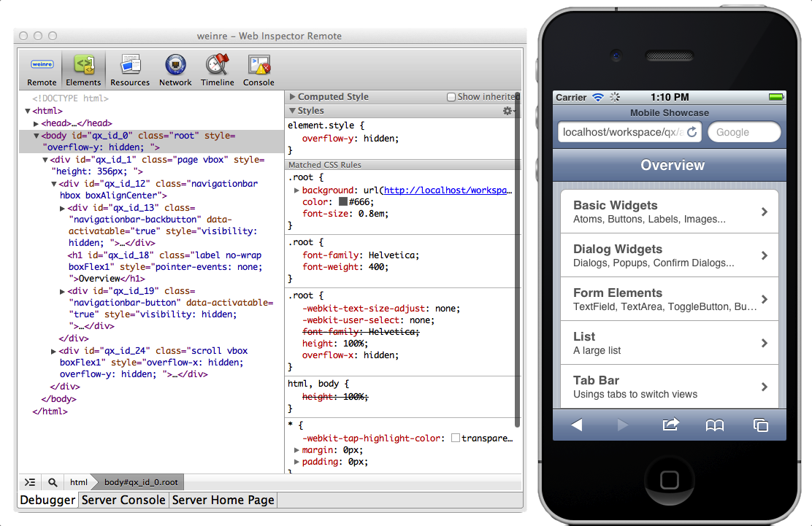Open the Remote panel in weinre toolbar
The width and height of the screenshot is (812, 526).
pyautogui.click(x=42, y=70)
